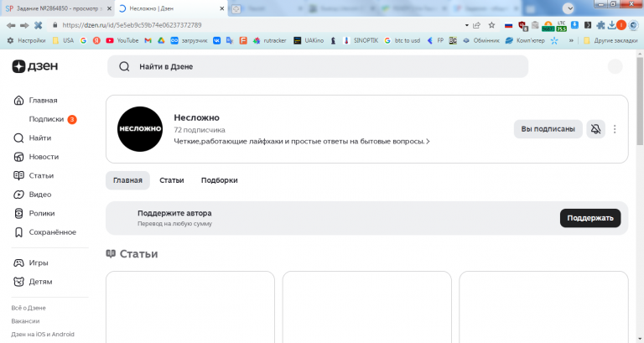
Task: Open Настройки bookmark
Action: point(26,40)
